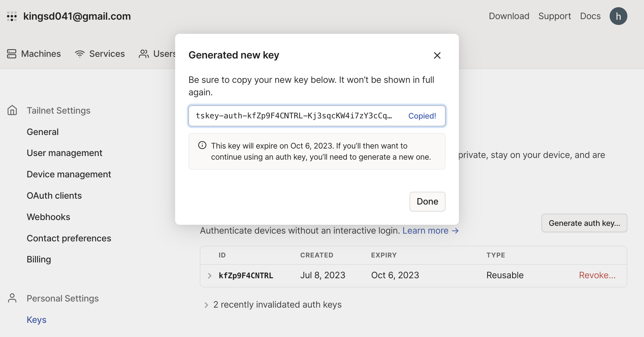Click the user avatar icon

[x=618, y=16]
